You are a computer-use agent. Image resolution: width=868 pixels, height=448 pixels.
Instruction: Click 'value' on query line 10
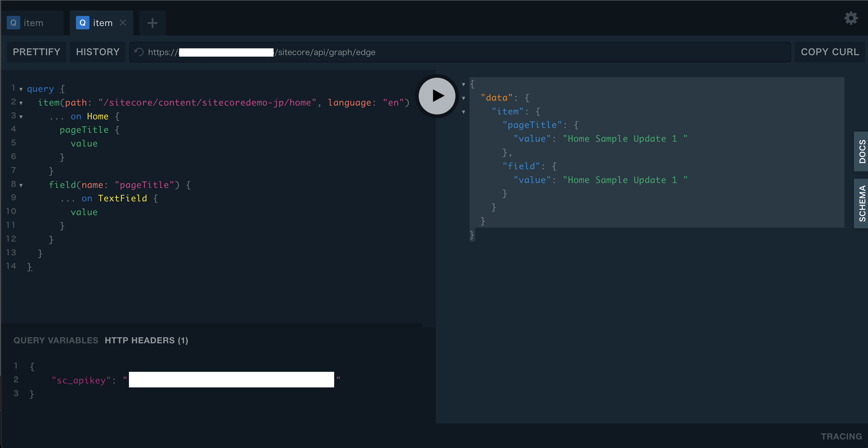coord(84,212)
